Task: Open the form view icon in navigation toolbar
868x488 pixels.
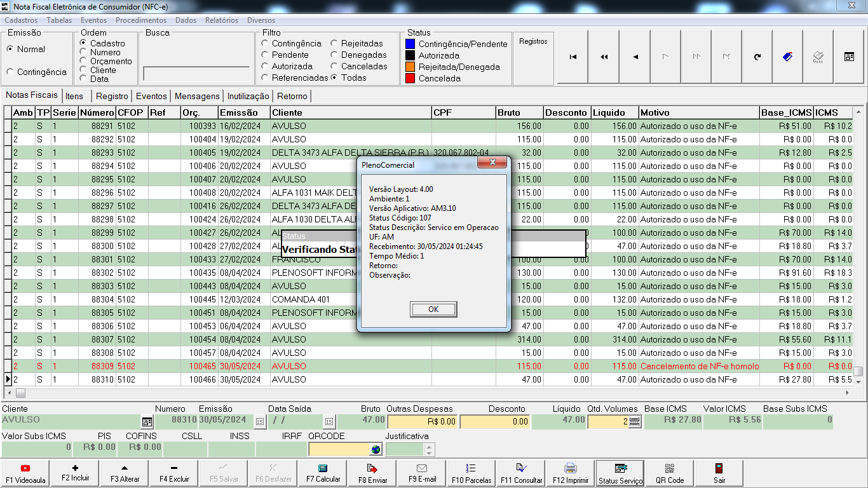Action: [849, 57]
